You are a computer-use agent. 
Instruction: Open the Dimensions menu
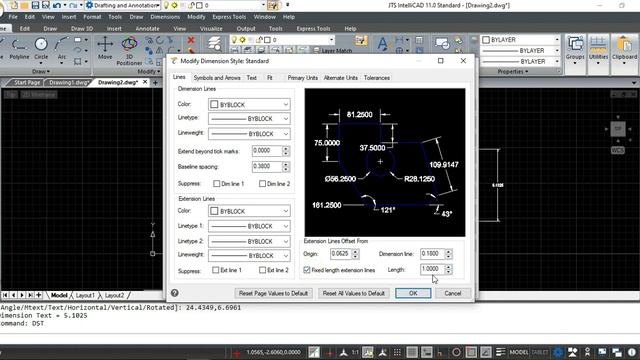pyautogui.click(x=165, y=17)
